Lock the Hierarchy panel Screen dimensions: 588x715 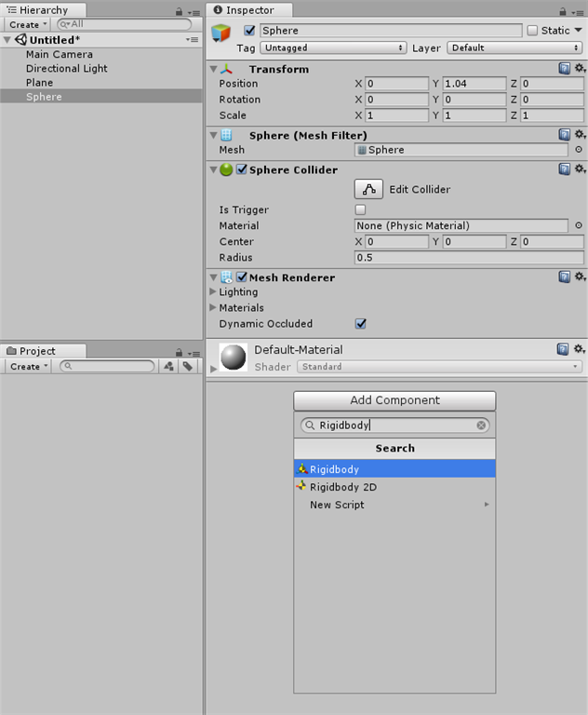tap(180, 12)
